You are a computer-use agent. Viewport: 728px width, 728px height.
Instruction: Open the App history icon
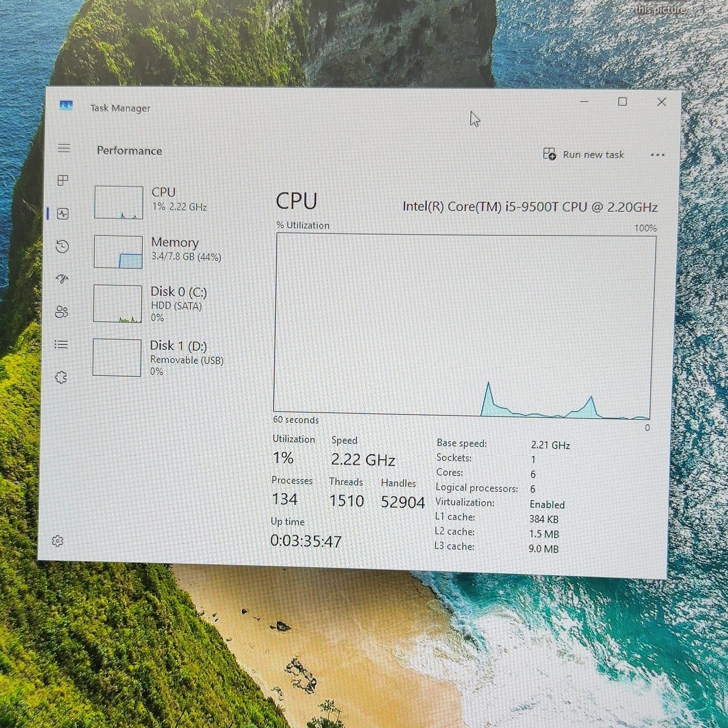62,246
